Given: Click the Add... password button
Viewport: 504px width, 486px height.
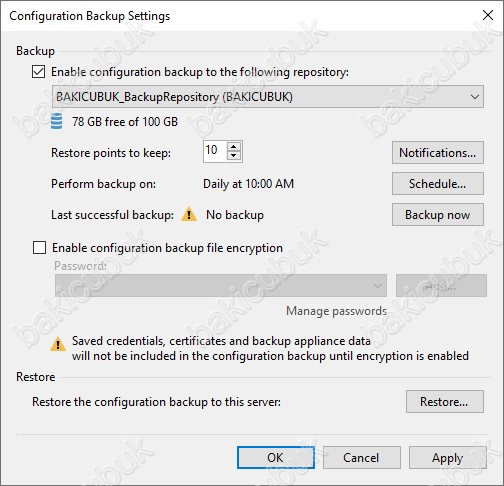Looking at the screenshot, I should (x=441, y=286).
